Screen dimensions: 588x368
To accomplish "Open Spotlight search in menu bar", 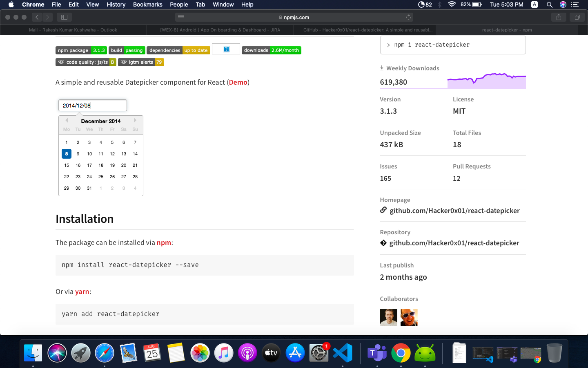I will coord(550,4).
